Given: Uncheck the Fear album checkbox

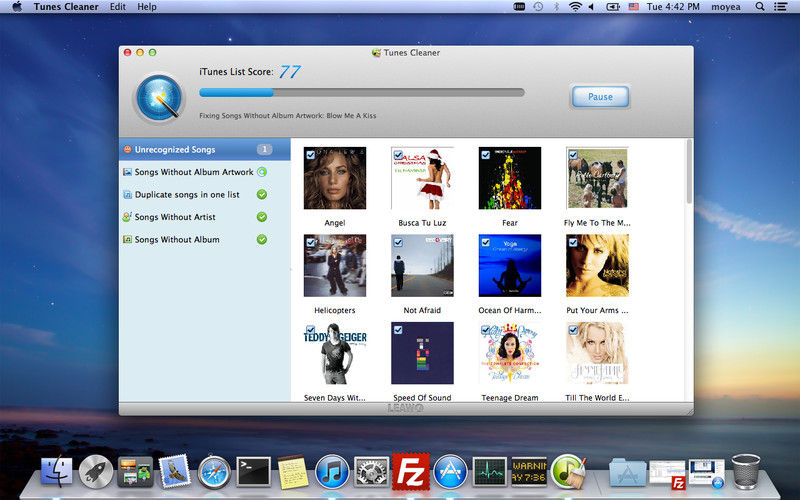Looking at the screenshot, I should coord(486,155).
